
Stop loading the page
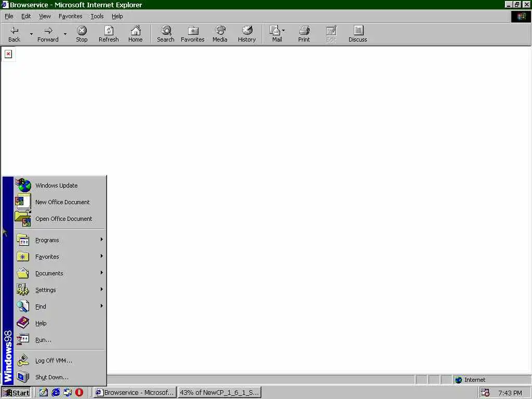click(x=82, y=34)
